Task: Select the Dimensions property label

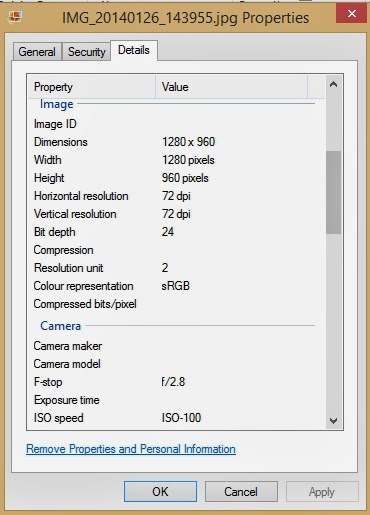Action: 61,142
